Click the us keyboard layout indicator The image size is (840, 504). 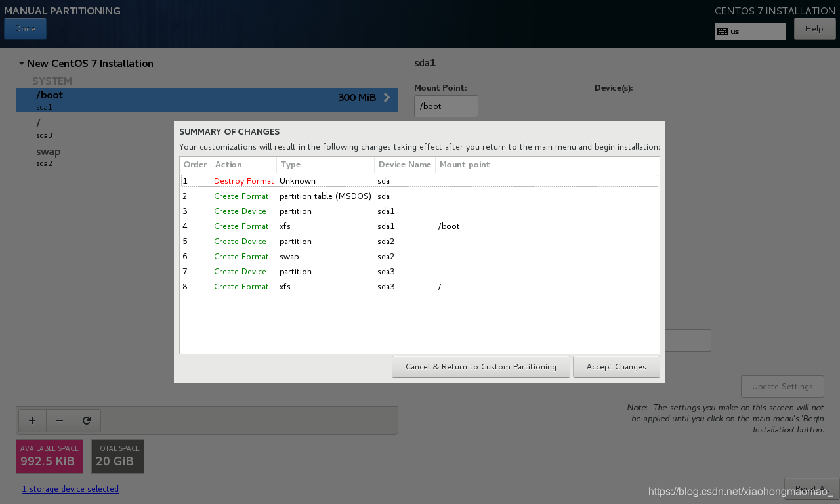click(x=750, y=31)
